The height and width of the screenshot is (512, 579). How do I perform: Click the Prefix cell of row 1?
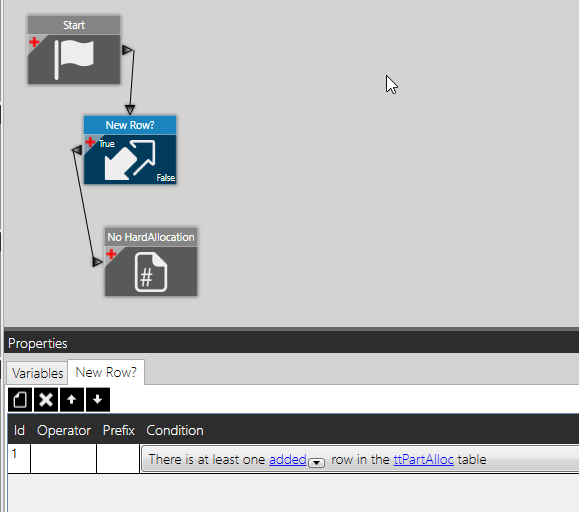[x=118, y=458]
